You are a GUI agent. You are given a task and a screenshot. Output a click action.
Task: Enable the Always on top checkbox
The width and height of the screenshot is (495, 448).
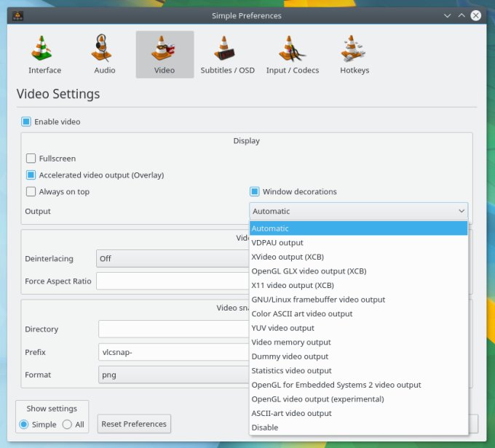31,191
